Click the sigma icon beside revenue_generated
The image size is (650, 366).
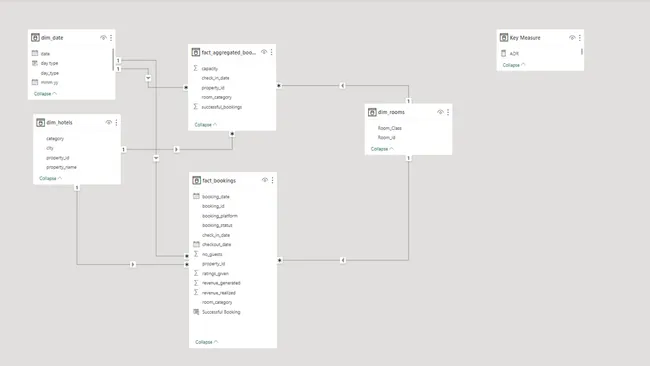click(x=196, y=283)
